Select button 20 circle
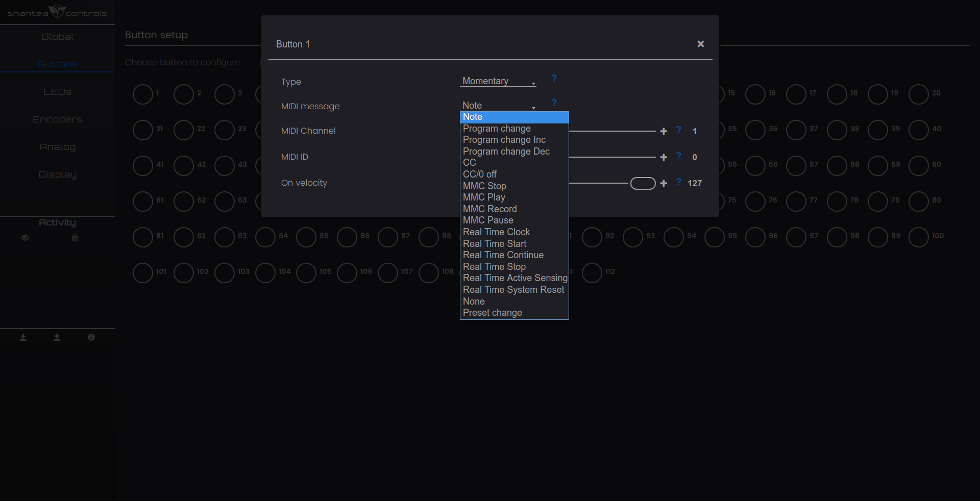The height and width of the screenshot is (501, 980). 918,94
